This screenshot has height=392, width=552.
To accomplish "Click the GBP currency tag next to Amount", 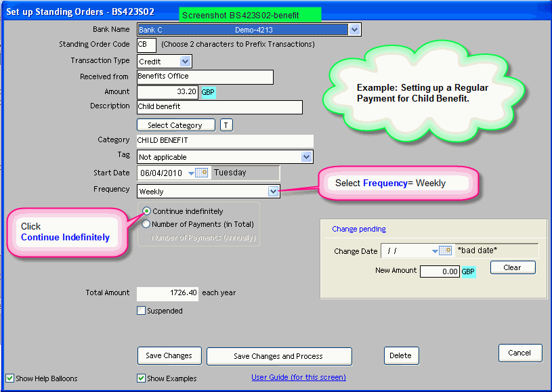I will (x=209, y=92).
